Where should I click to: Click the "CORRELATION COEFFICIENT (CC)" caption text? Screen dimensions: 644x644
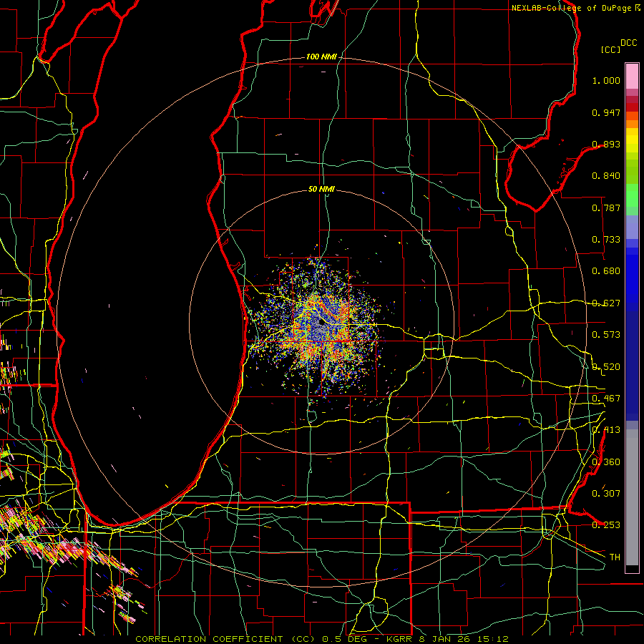[225, 639]
